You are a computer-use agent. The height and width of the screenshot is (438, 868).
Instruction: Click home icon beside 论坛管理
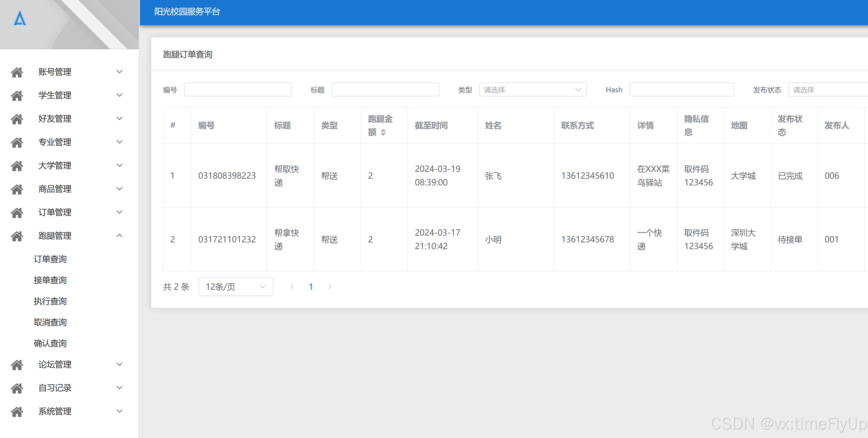(x=17, y=365)
